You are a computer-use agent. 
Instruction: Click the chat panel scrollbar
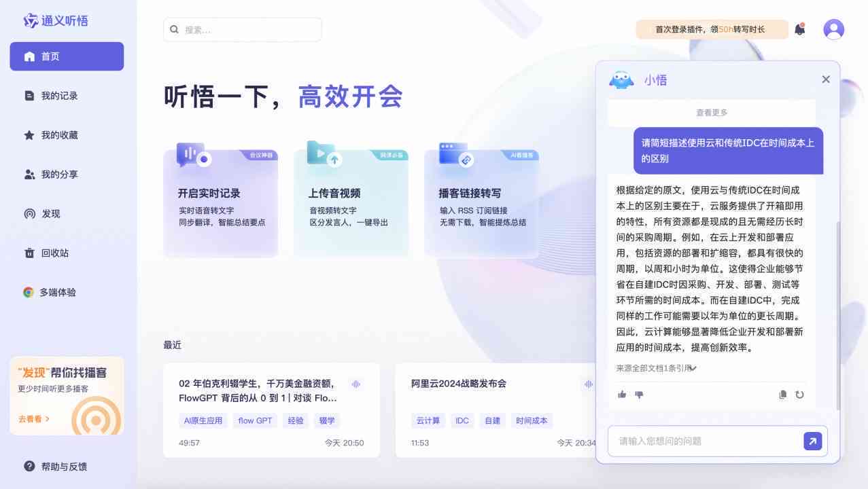(837, 316)
